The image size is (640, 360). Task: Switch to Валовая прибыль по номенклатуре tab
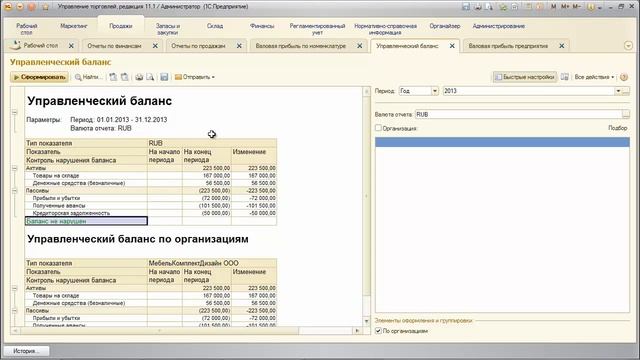tap(300, 46)
